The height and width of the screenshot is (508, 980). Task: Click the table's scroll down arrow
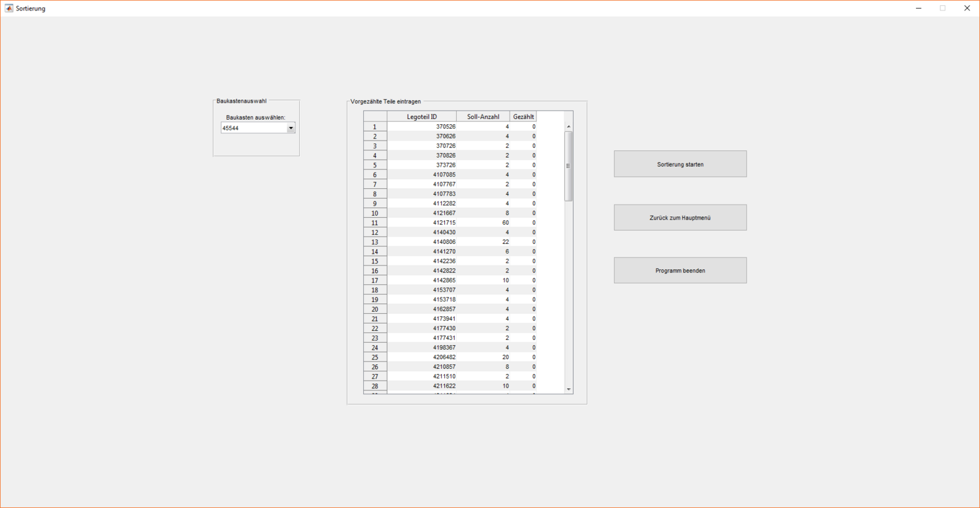(x=568, y=389)
